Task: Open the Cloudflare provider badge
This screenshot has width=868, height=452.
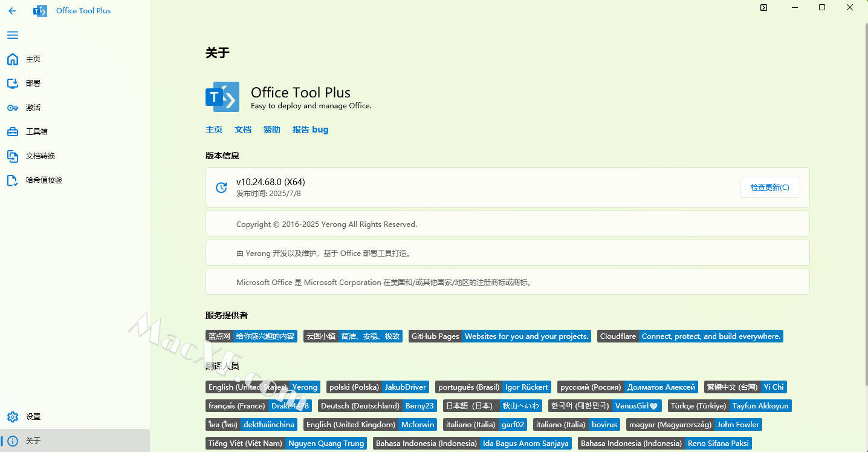Action: [690, 336]
